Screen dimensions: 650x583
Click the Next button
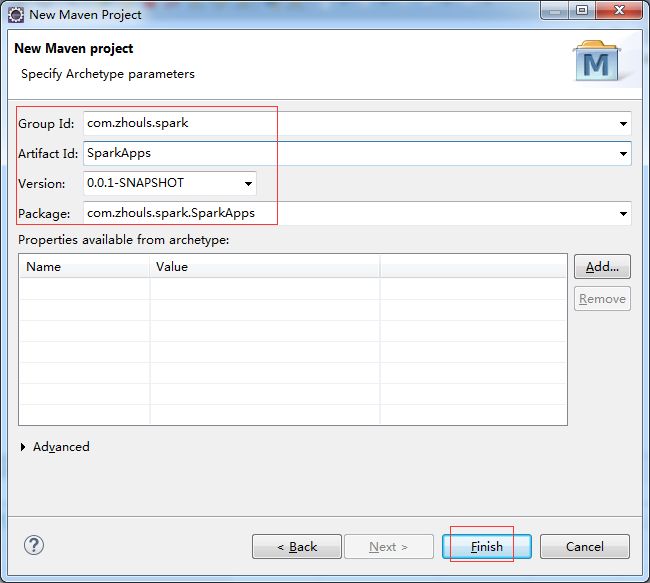[389, 547]
